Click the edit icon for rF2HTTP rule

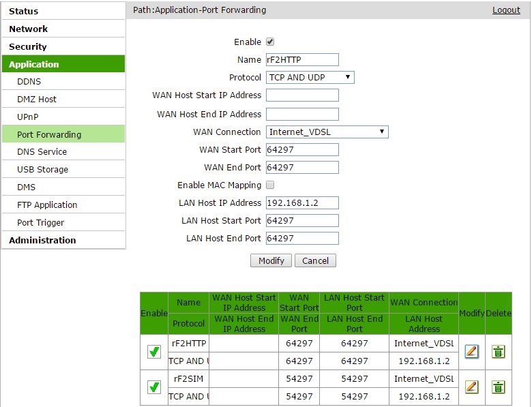click(x=471, y=352)
